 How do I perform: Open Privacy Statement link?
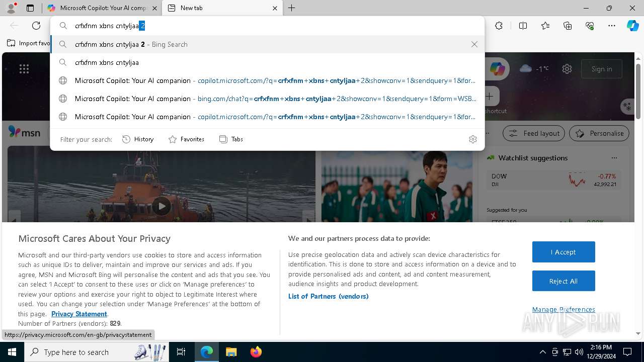pyautogui.click(x=79, y=314)
